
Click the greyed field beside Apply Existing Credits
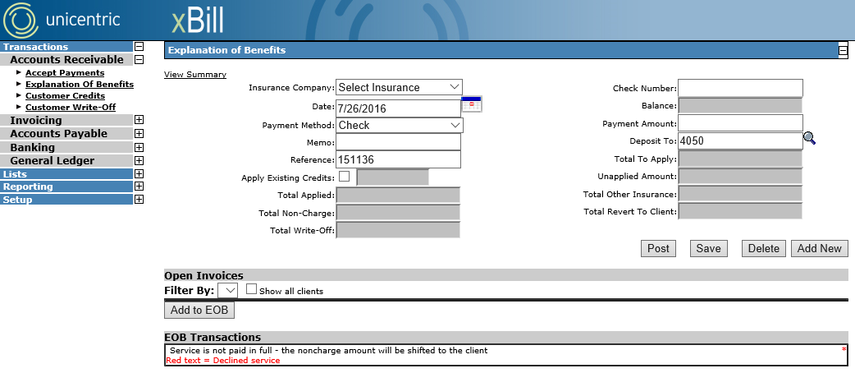point(393,177)
